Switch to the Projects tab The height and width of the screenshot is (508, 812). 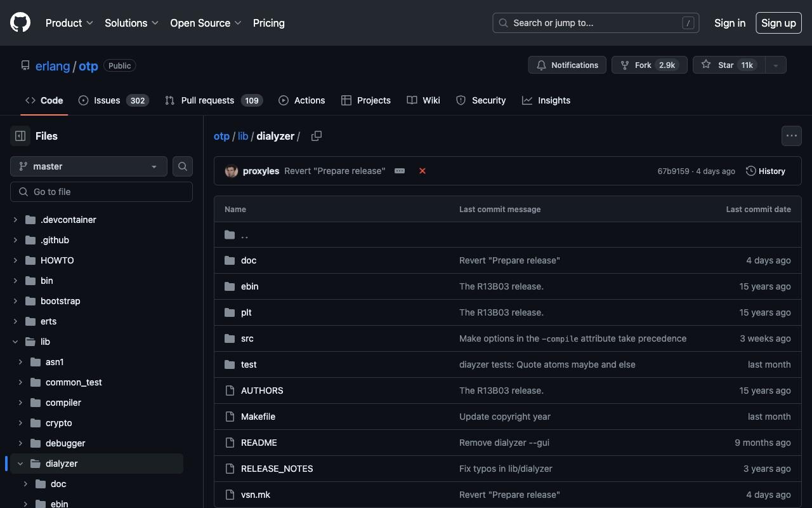[x=366, y=100]
